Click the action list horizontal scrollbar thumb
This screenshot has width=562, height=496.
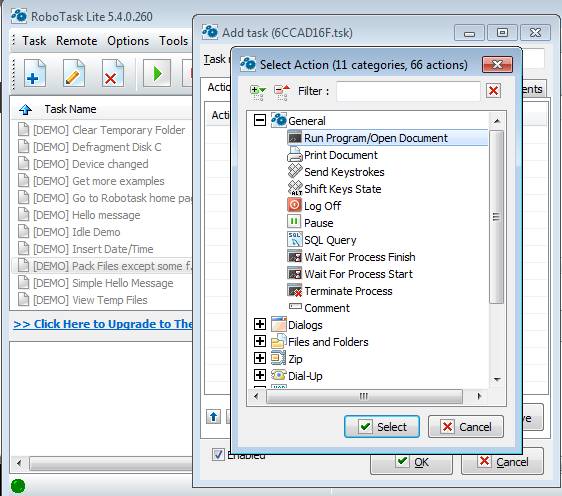click(364, 396)
